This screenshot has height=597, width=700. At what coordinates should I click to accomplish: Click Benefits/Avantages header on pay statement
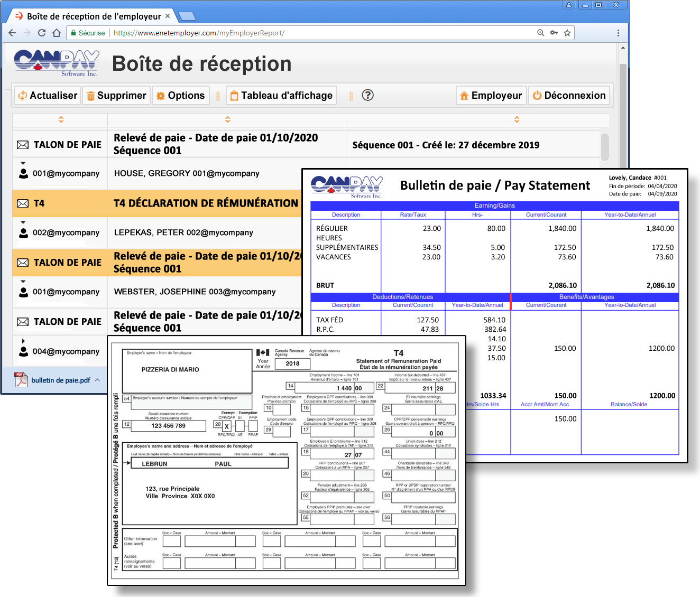click(586, 297)
